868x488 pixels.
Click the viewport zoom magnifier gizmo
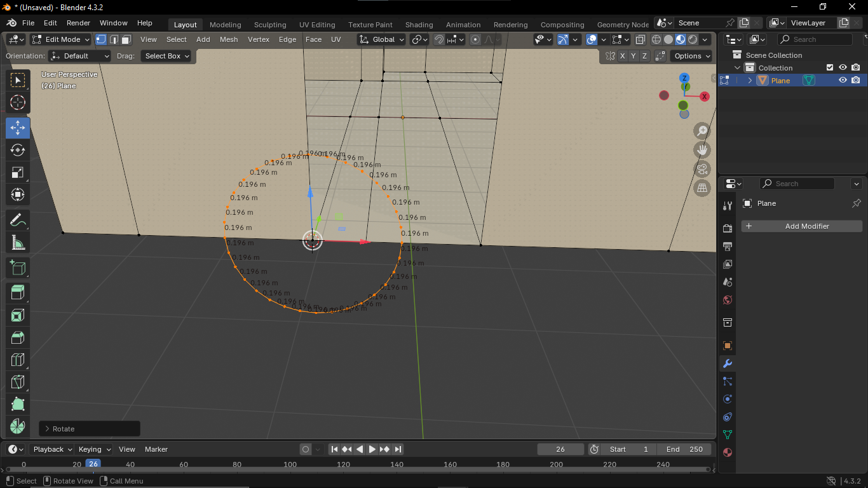(x=702, y=131)
